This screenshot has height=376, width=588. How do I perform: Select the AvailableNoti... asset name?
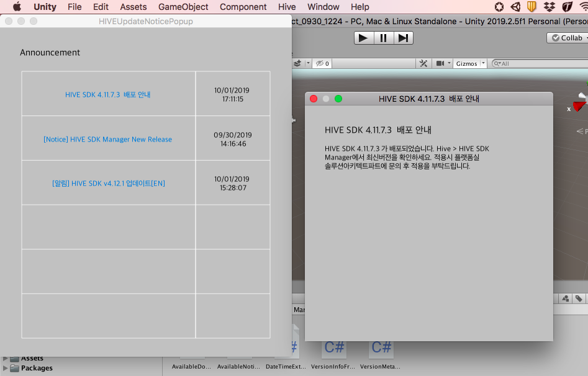click(238, 367)
